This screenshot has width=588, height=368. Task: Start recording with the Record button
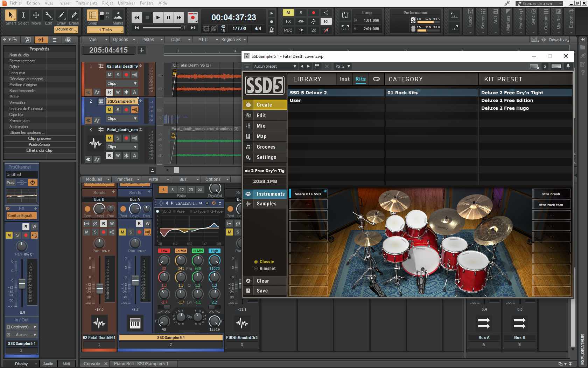[192, 17]
